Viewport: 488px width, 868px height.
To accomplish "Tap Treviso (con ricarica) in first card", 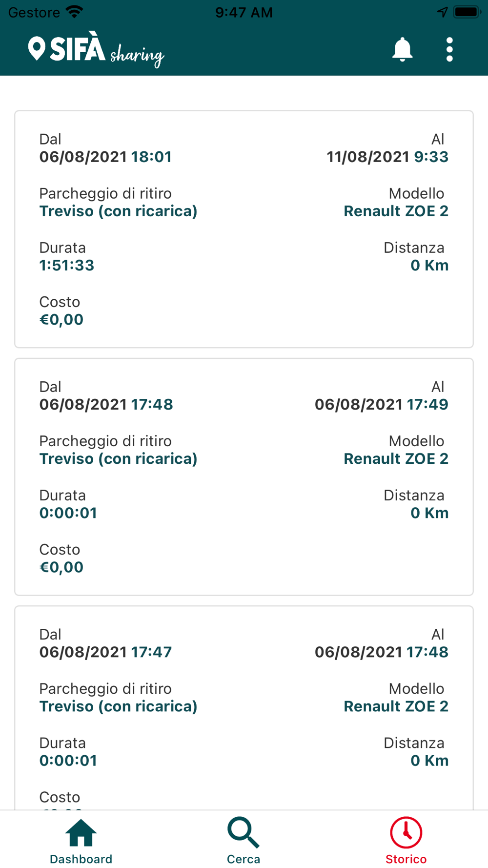I will coord(119,211).
